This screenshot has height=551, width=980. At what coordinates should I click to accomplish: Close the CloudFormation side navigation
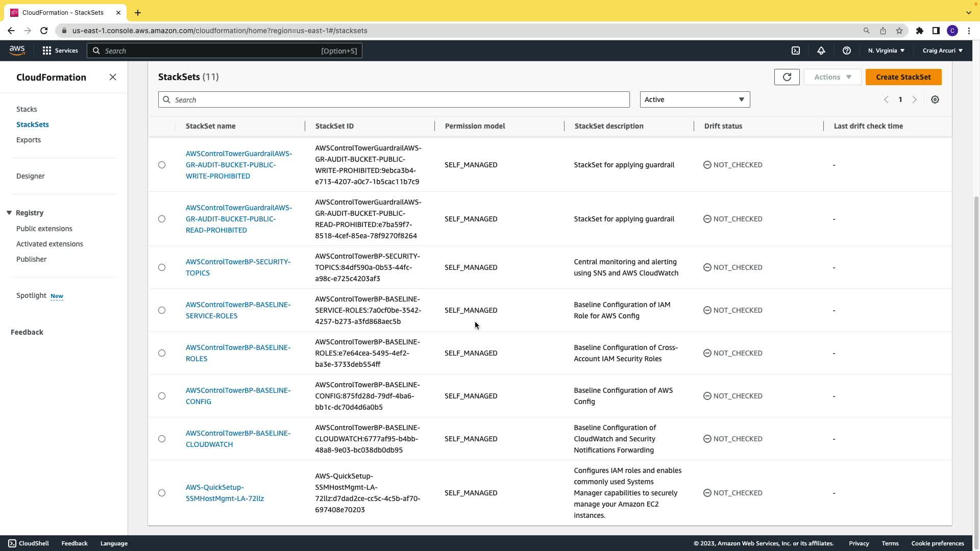tap(113, 77)
